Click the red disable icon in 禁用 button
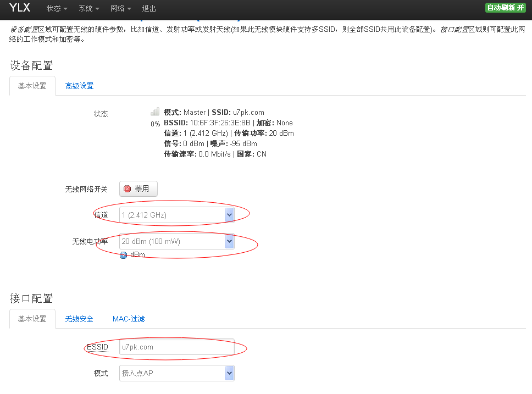This screenshot has width=532, height=394. click(x=128, y=189)
